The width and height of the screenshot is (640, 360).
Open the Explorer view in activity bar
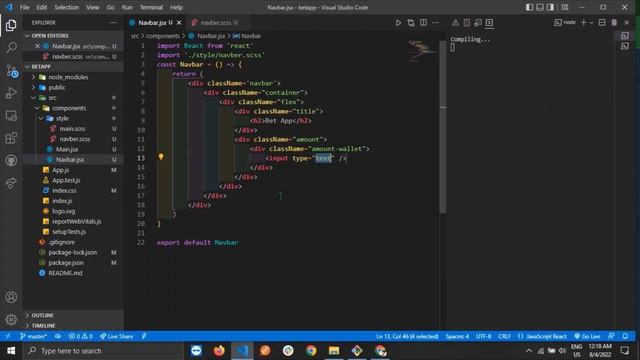pyautogui.click(x=11, y=25)
